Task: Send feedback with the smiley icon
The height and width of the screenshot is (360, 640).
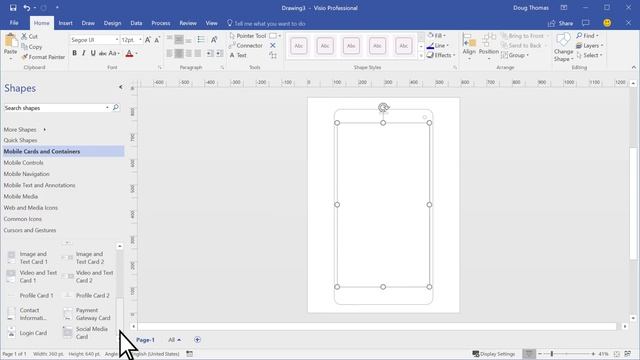Action: click(607, 23)
